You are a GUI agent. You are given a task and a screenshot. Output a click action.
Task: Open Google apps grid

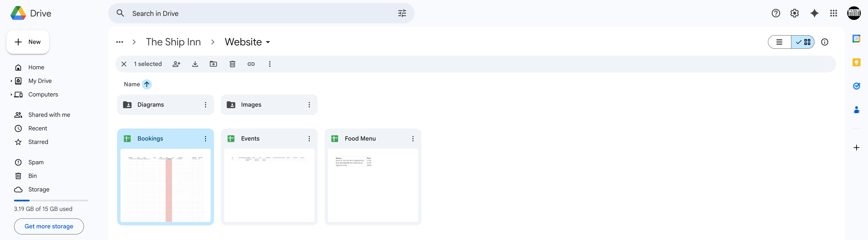(834, 13)
